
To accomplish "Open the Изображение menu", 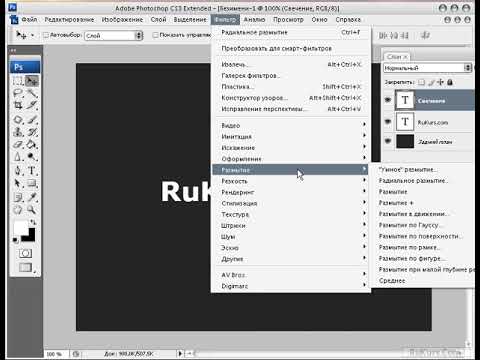I will coord(122,20).
